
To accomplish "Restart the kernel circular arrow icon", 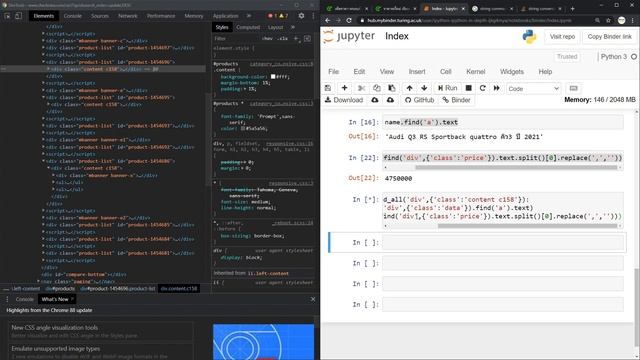I will (x=482, y=88).
